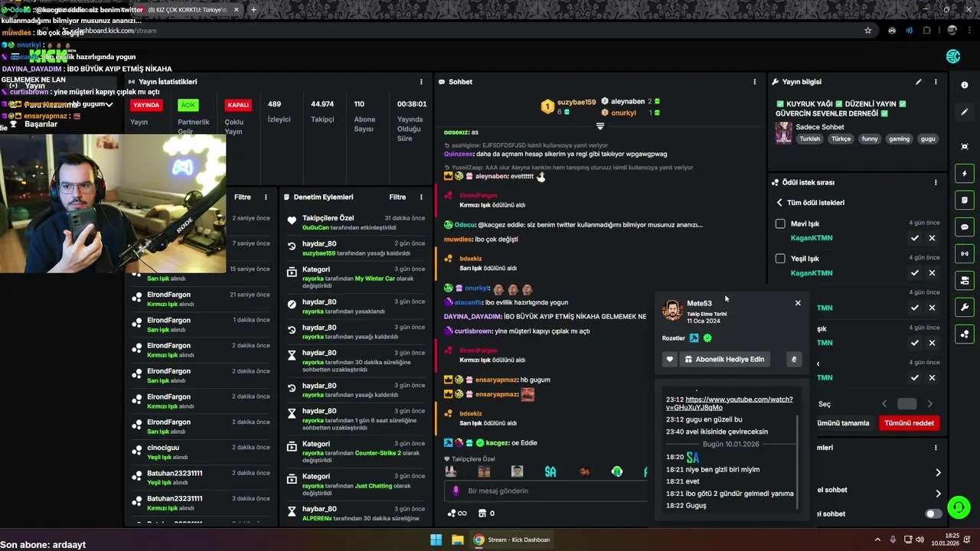
Task: Open the Windows Start menu
Action: (x=436, y=540)
